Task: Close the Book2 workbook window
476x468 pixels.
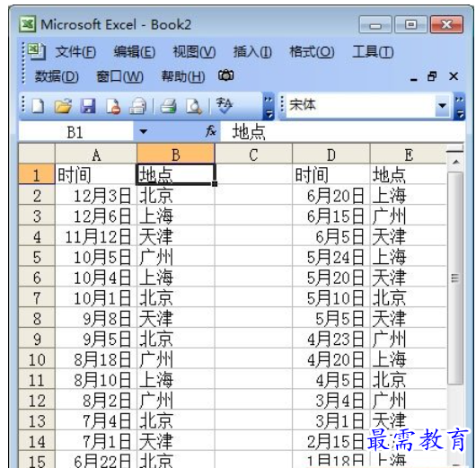Action: (x=454, y=76)
